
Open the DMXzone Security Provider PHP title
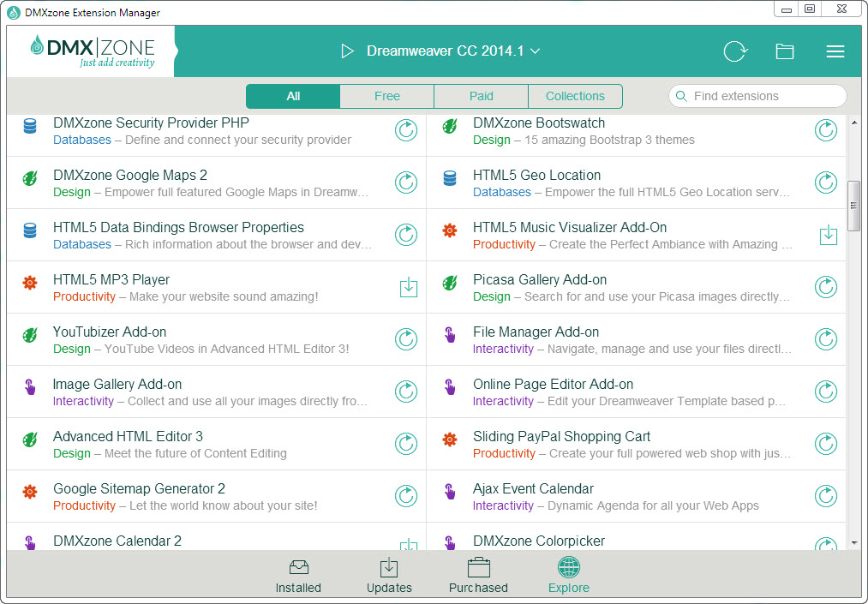(x=151, y=123)
